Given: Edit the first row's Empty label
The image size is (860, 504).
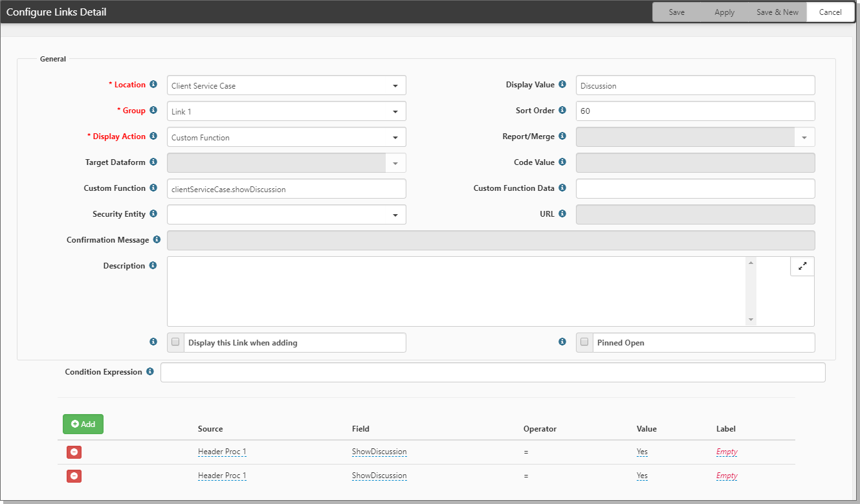Looking at the screenshot, I should [727, 452].
